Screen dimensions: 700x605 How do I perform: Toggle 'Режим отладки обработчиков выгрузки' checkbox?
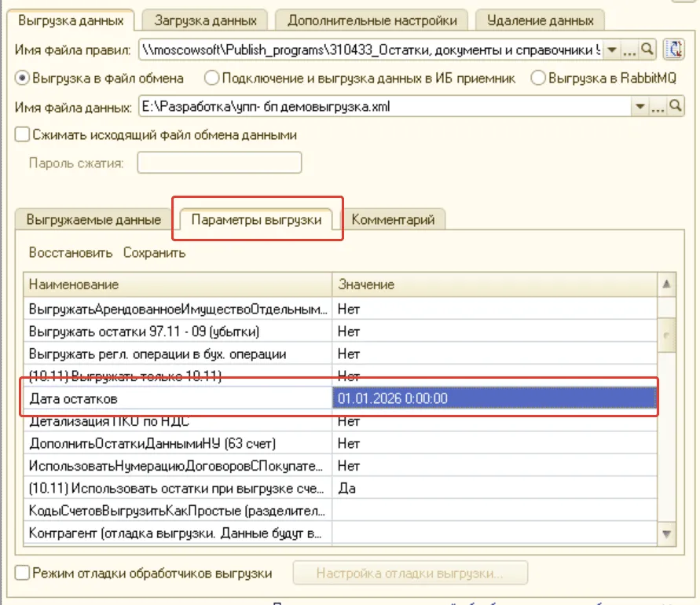(23, 573)
